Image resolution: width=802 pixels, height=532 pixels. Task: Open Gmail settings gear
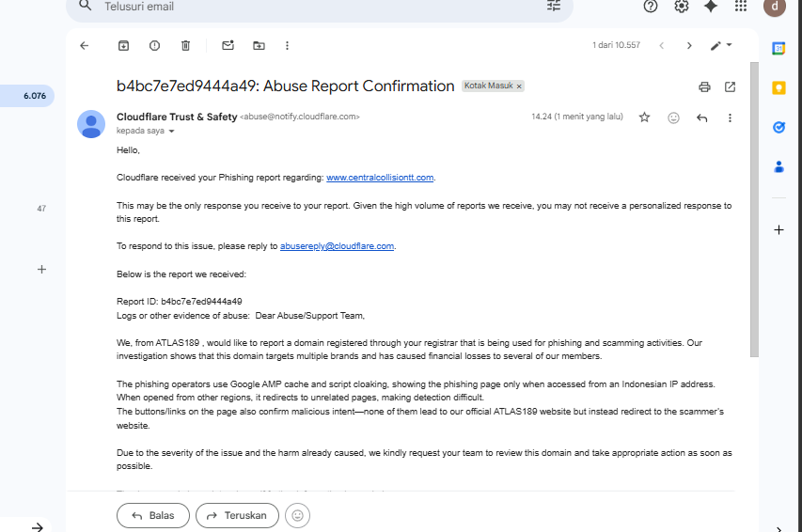(681, 7)
